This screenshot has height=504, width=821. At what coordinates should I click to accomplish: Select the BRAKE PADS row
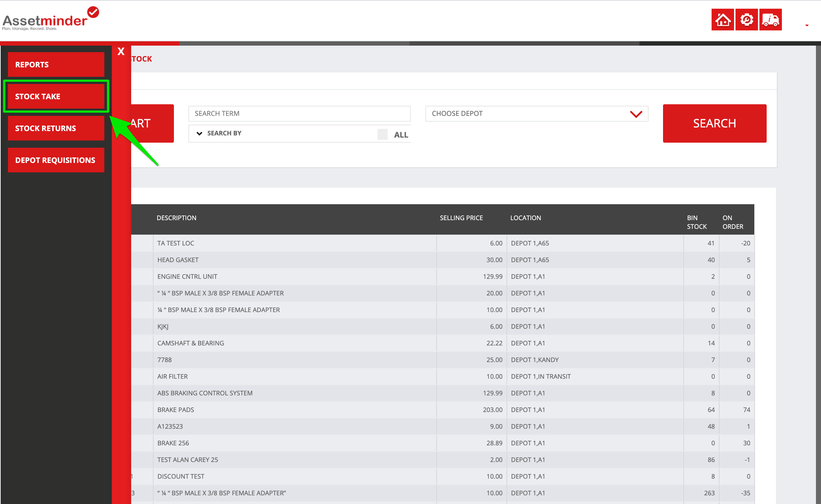pos(442,410)
